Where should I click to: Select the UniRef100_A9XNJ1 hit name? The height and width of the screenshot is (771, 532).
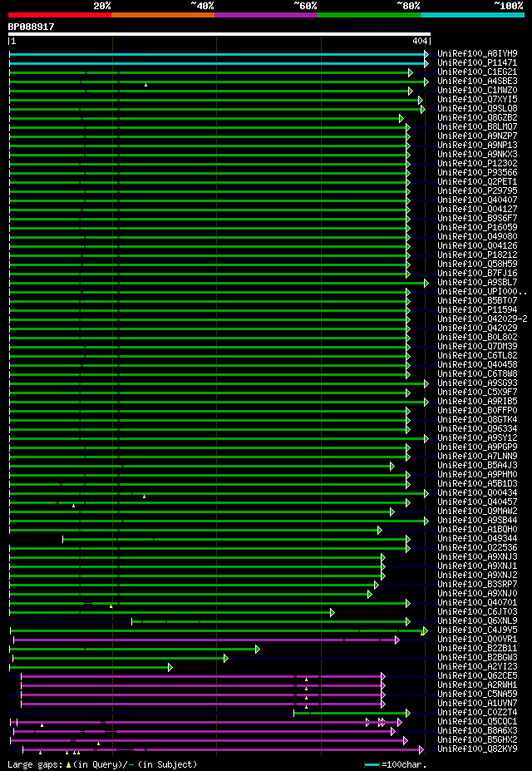[477, 566]
